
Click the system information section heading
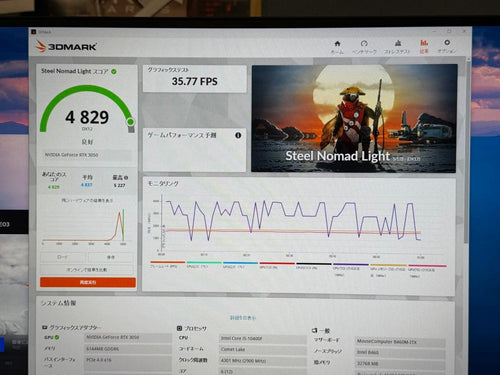pyautogui.click(x=59, y=303)
